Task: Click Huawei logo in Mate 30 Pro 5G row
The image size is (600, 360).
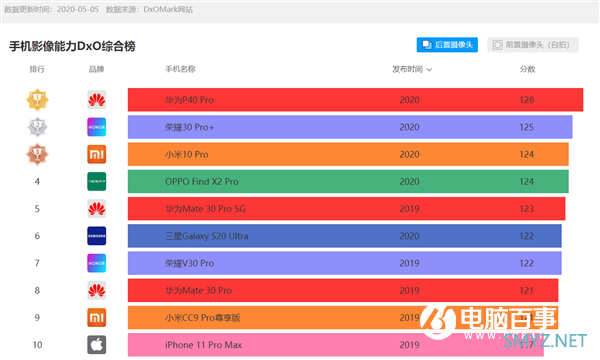Action: coord(96,209)
